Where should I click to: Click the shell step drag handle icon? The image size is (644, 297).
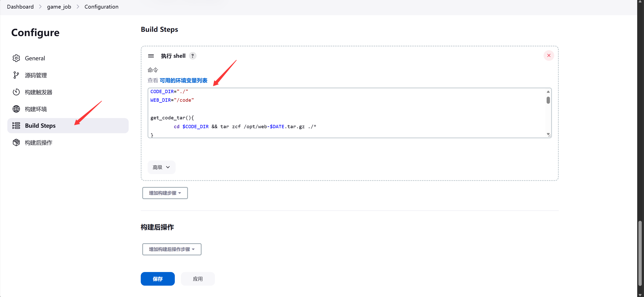[151, 56]
